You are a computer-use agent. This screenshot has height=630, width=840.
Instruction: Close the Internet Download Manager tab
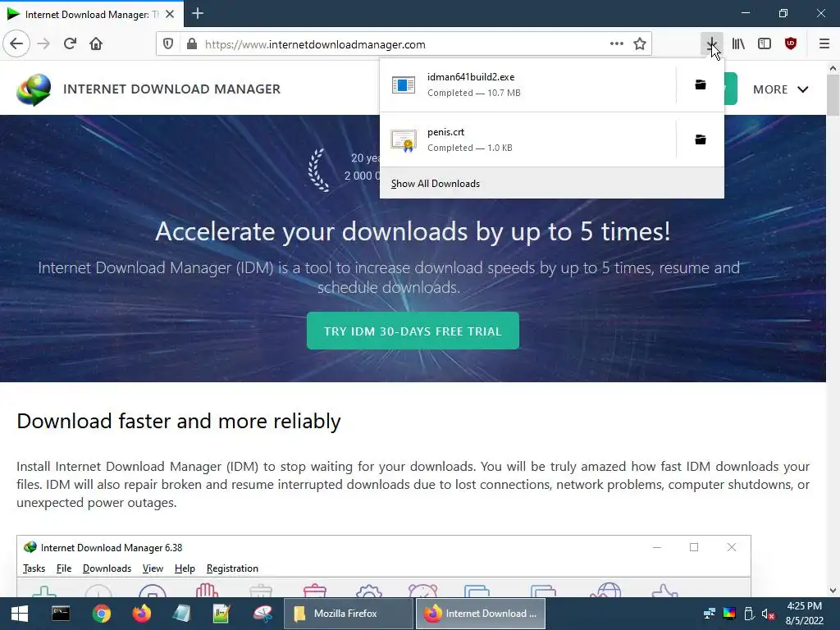coord(170,14)
